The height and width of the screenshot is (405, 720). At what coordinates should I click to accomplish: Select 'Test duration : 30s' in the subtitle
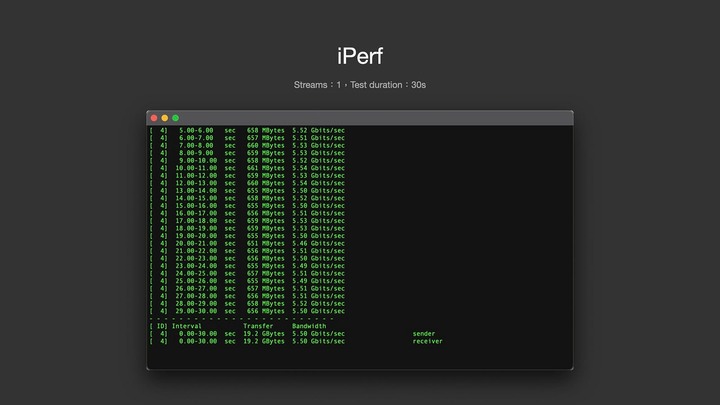(388, 85)
